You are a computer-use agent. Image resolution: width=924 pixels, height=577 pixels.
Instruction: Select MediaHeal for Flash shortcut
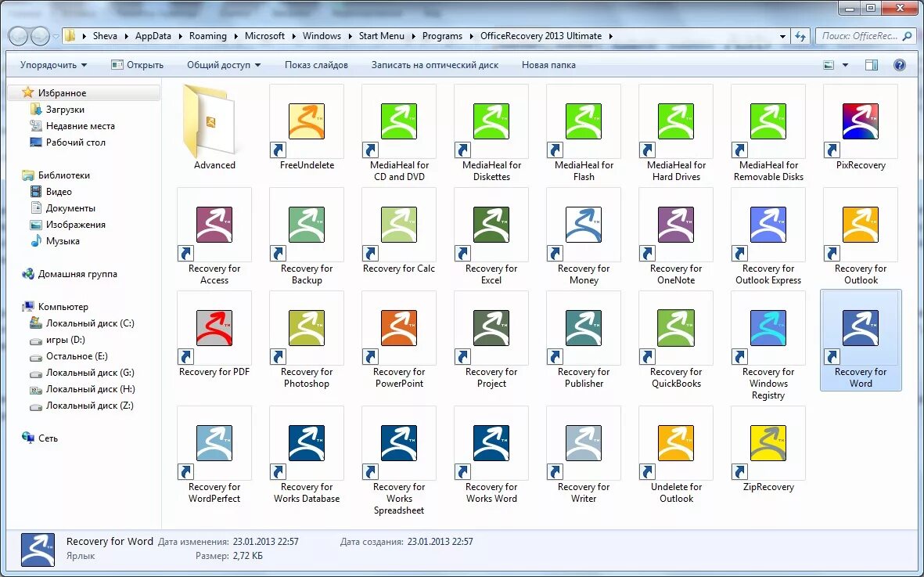coord(584,133)
